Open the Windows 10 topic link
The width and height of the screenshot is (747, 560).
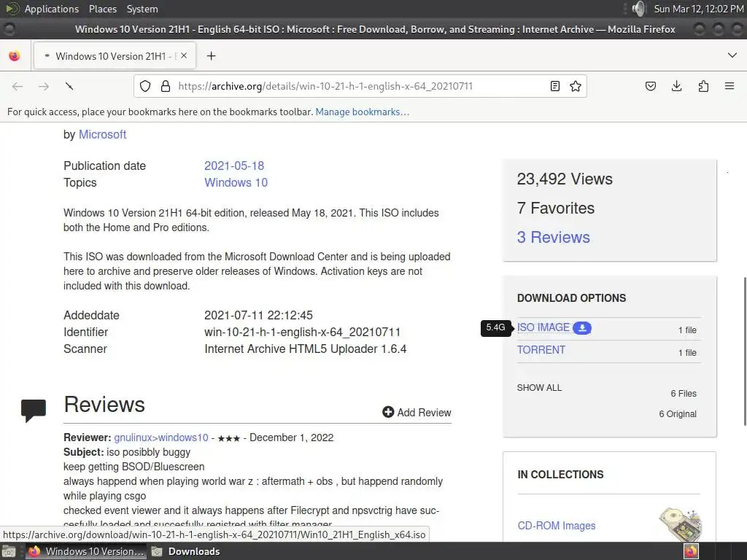[x=236, y=182]
